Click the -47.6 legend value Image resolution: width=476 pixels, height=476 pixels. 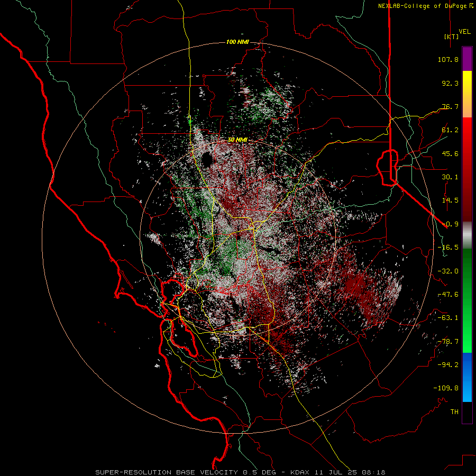tap(448, 295)
